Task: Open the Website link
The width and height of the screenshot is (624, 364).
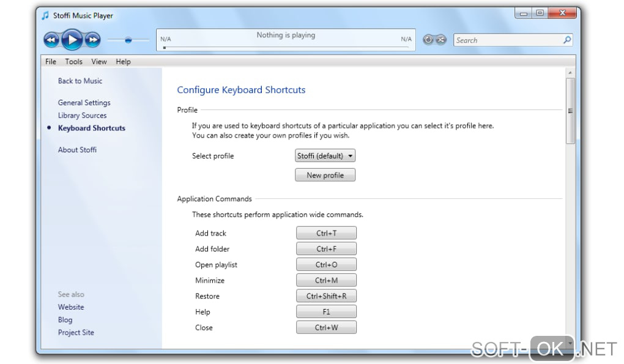Action: pyautogui.click(x=71, y=307)
